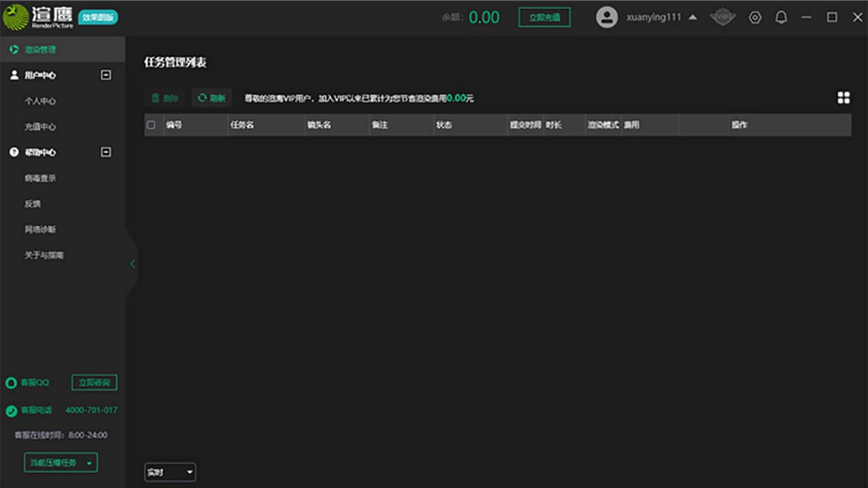868x488 pixels.
Task: Click the VIP badge icon
Action: click(x=722, y=18)
